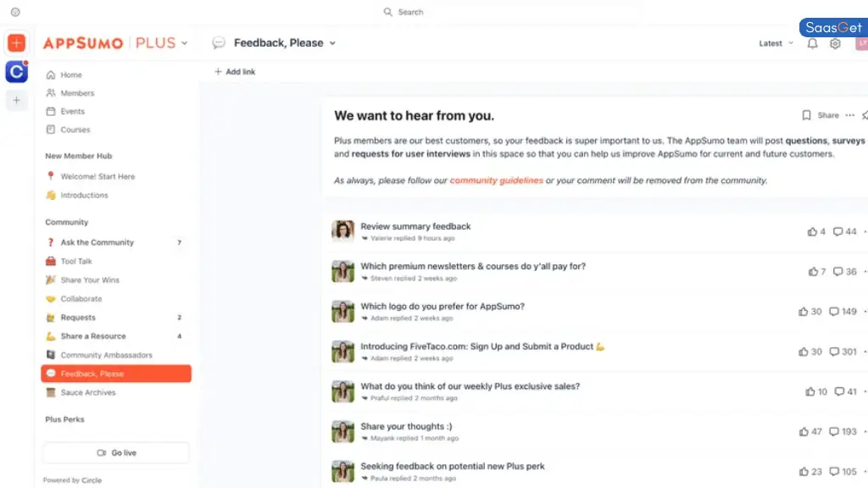Viewport: 868px width, 488px height.
Task: Open the 'Review summary feedback' post
Action: (x=415, y=226)
